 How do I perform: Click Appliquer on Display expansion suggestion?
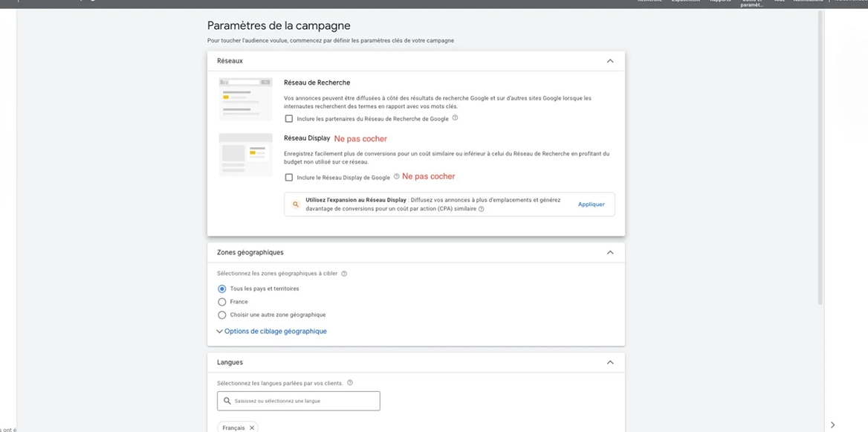[592, 204]
